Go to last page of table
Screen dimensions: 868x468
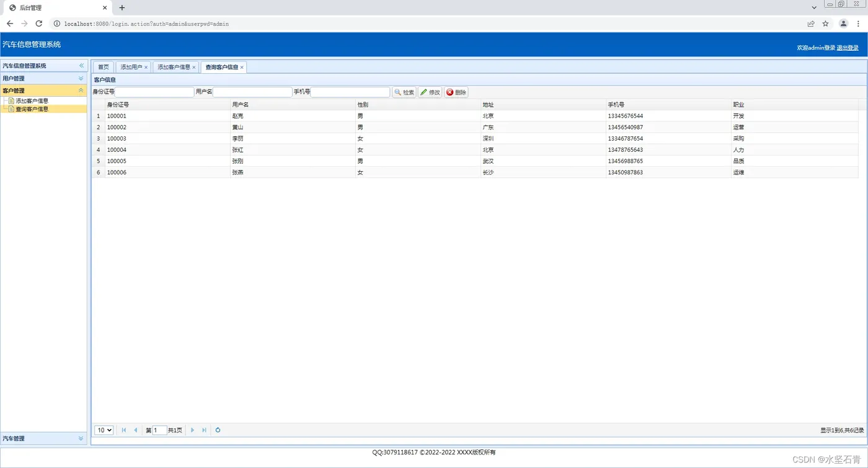click(204, 430)
